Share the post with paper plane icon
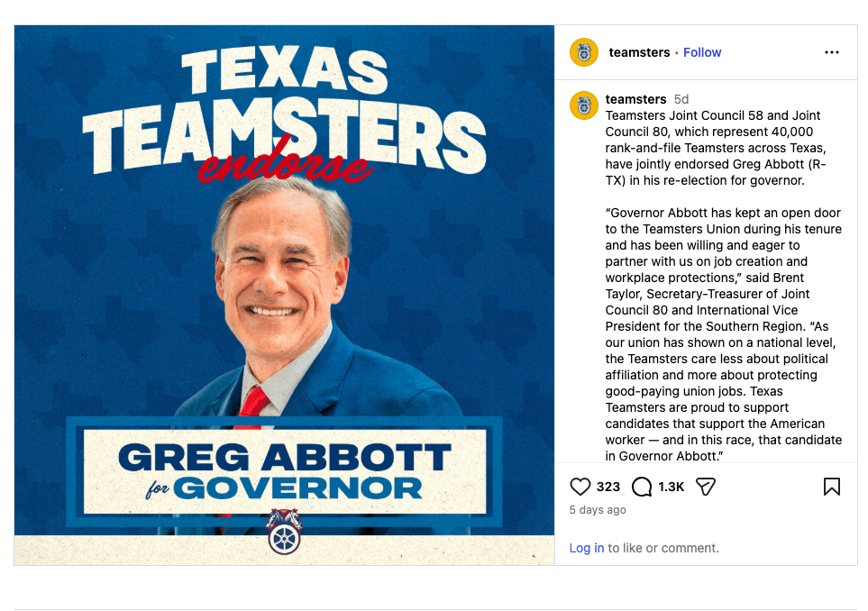This screenshot has width=868, height=611. (x=706, y=487)
